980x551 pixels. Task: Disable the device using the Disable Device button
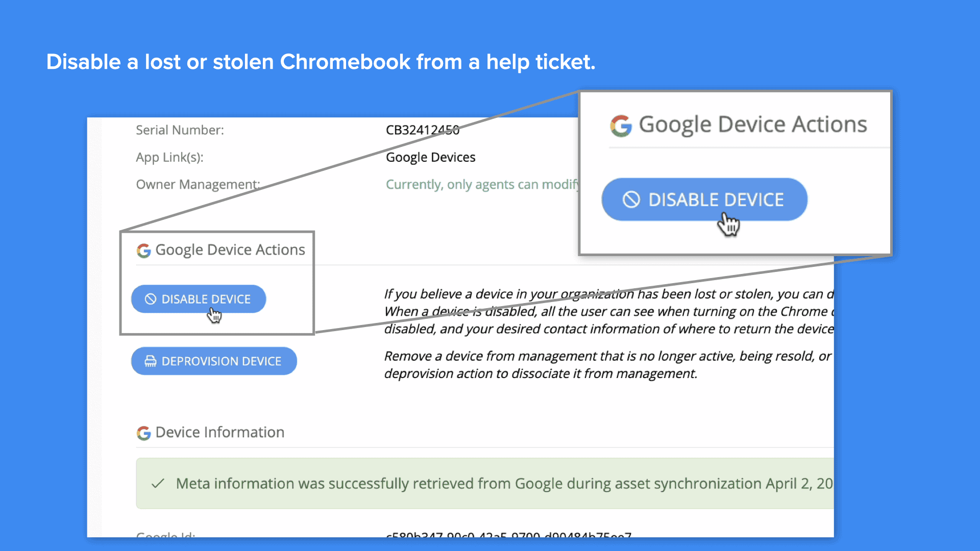(199, 299)
